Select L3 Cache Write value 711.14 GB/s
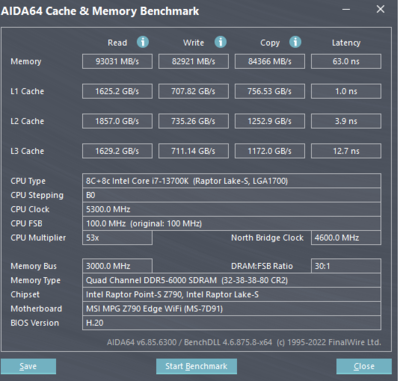This screenshot has width=400, height=381. click(x=193, y=151)
